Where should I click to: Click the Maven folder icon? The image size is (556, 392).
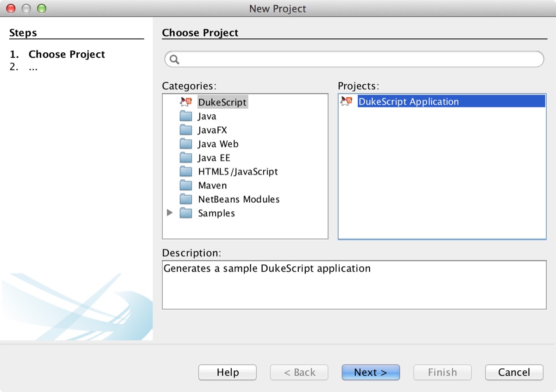[x=186, y=185]
